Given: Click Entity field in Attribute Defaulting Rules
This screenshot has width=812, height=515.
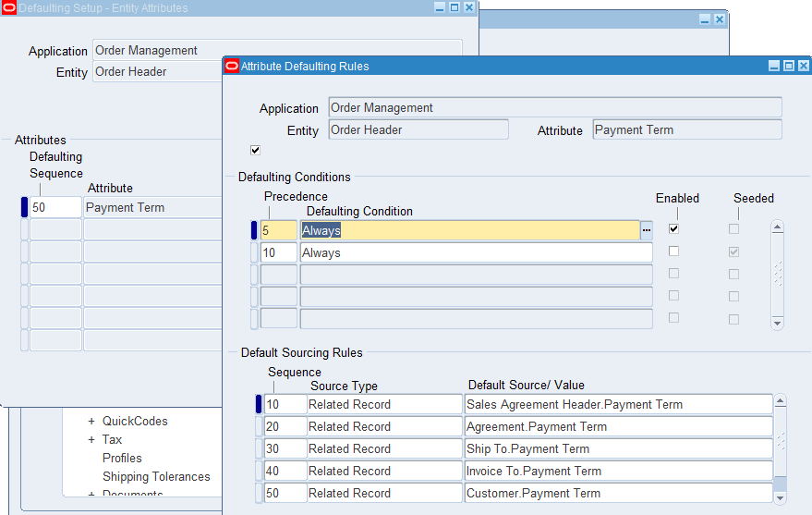Looking at the screenshot, I should 418,129.
